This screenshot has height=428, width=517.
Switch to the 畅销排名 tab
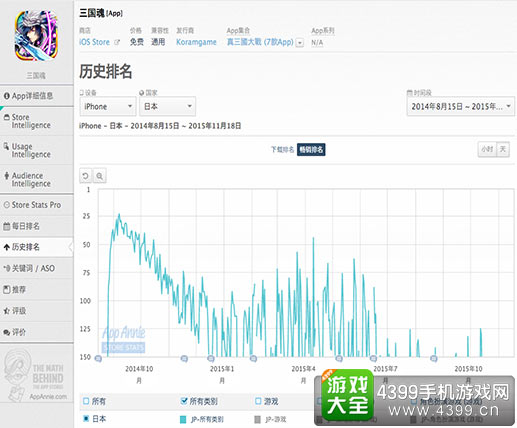[311, 150]
